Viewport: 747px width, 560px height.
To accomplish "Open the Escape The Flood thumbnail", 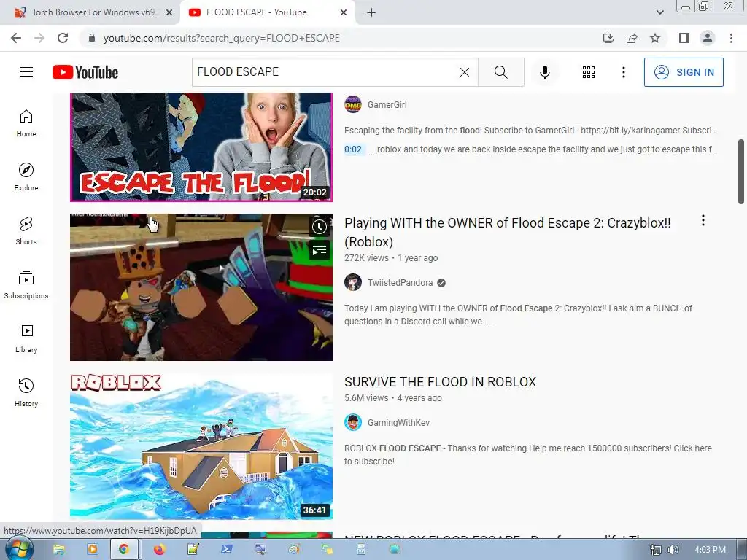I will tap(201, 147).
